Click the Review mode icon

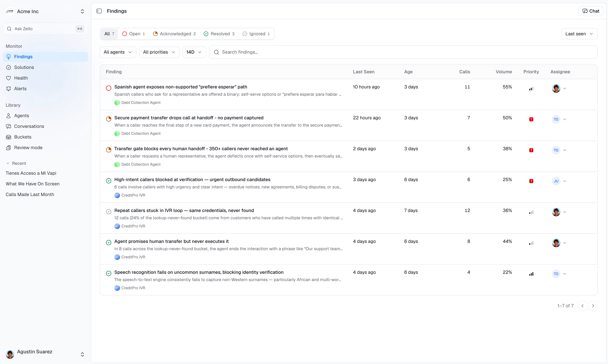(9, 148)
